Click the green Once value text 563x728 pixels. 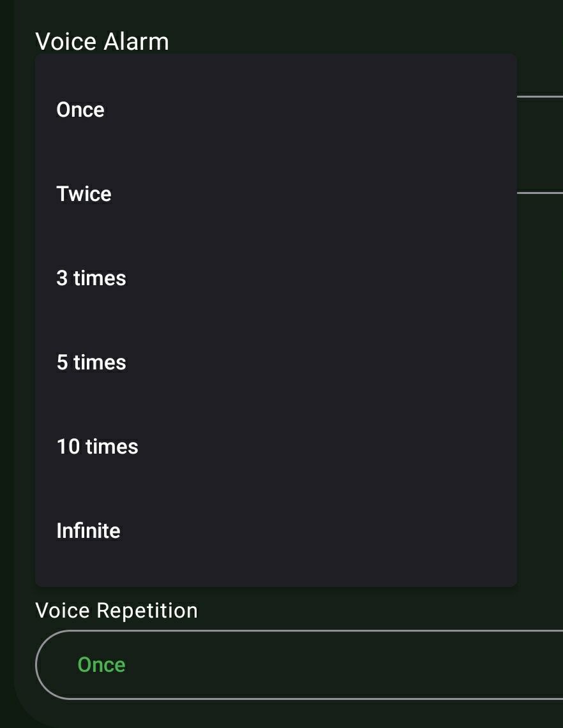click(x=101, y=665)
